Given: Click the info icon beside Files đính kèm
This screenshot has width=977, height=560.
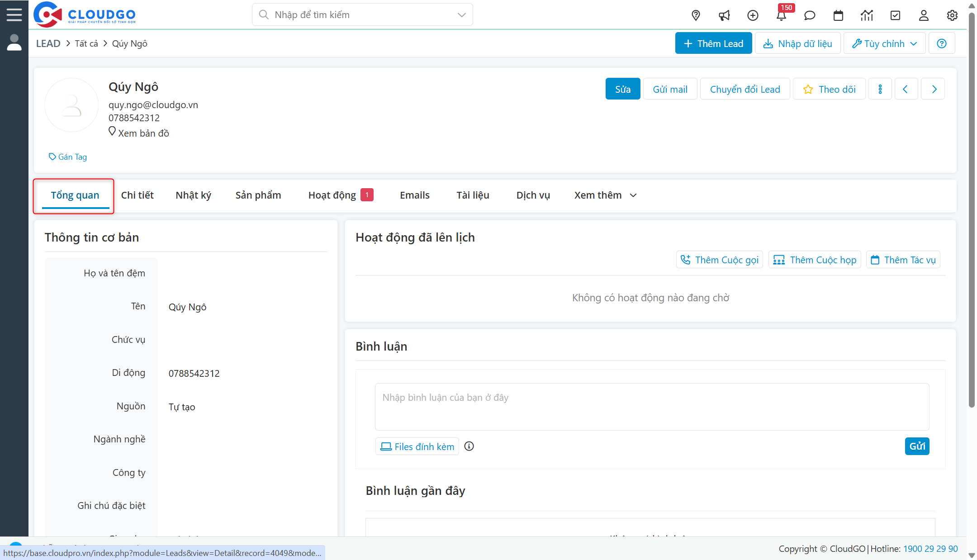Looking at the screenshot, I should click(x=469, y=446).
